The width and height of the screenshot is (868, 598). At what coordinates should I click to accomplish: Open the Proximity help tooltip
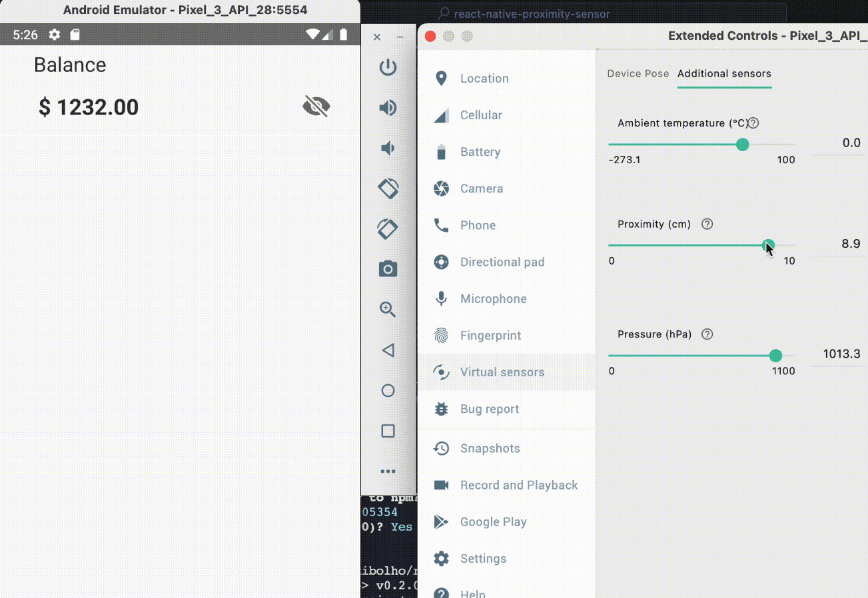coord(707,224)
